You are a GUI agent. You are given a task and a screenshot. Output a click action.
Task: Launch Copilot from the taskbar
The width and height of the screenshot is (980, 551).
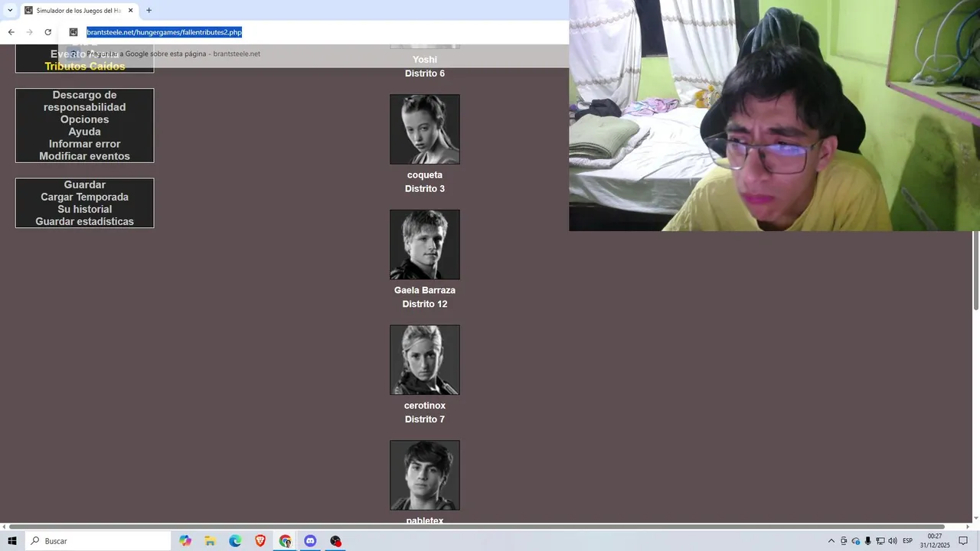point(185,541)
